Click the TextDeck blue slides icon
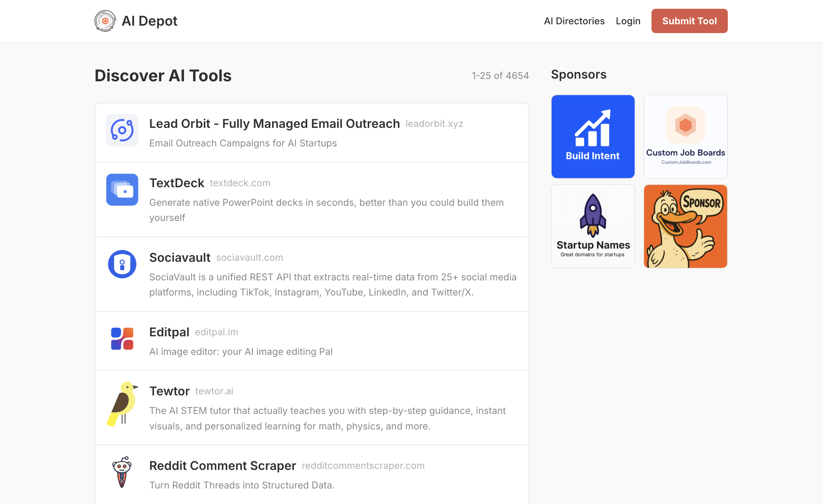Viewport: 823px width, 504px height. coord(122,190)
